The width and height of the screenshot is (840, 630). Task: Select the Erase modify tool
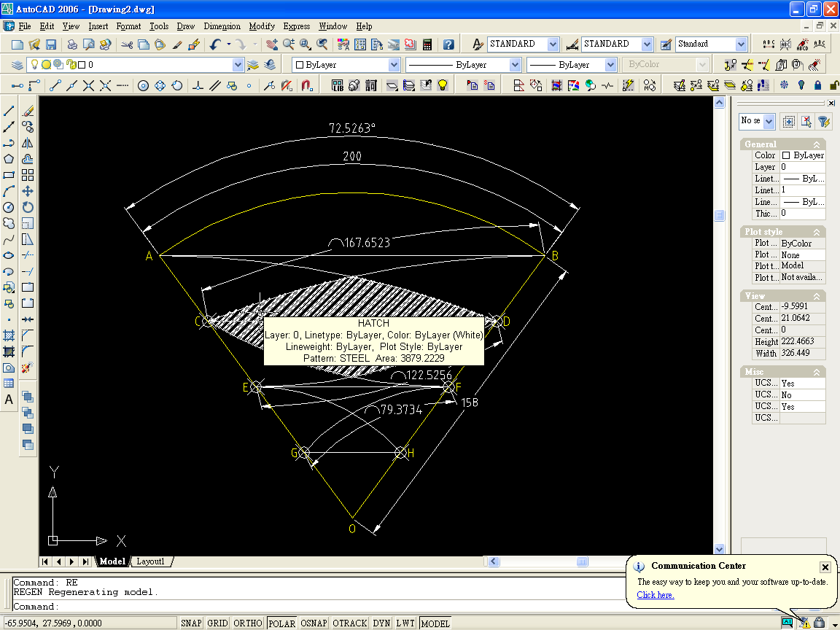(28, 111)
